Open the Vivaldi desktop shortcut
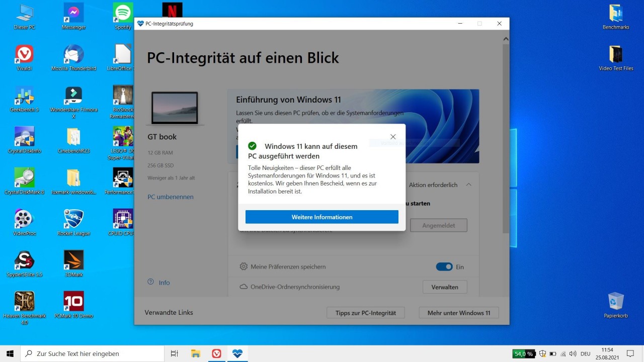644x362 pixels. coord(24,57)
